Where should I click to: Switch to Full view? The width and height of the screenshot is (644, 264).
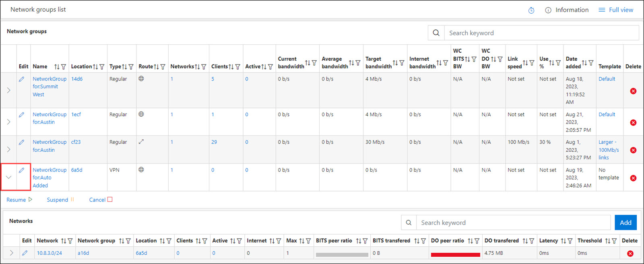click(x=616, y=10)
